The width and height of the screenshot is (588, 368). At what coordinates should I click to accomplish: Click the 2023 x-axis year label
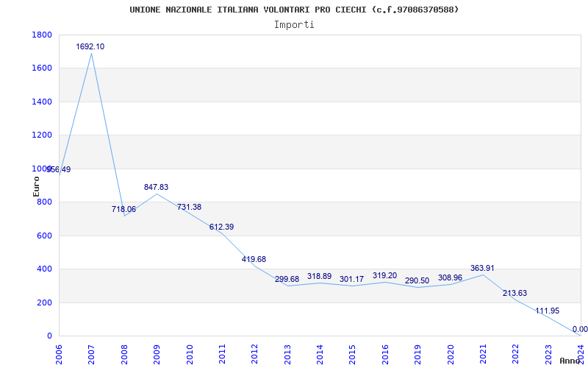(x=548, y=354)
